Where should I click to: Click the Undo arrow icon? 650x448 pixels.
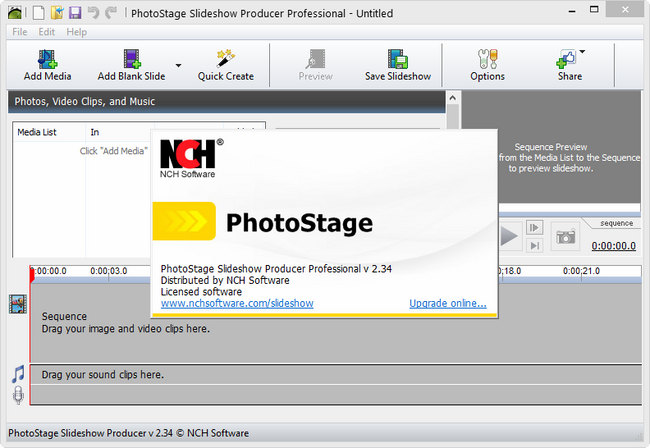click(x=93, y=12)
